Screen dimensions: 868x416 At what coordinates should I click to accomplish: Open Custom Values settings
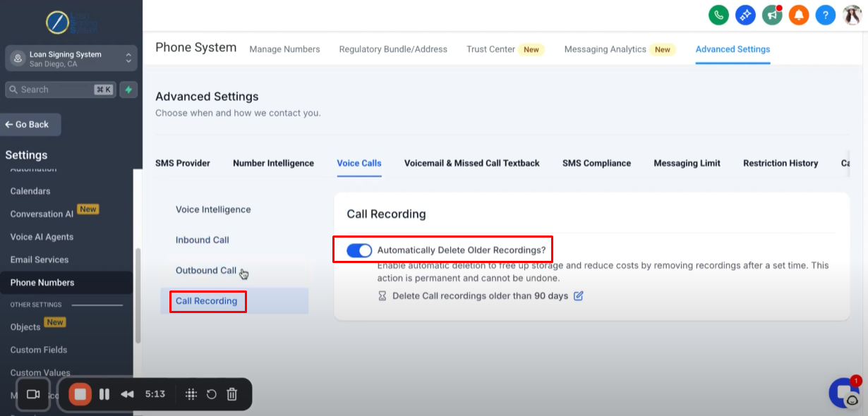click(x=40, y=372)
